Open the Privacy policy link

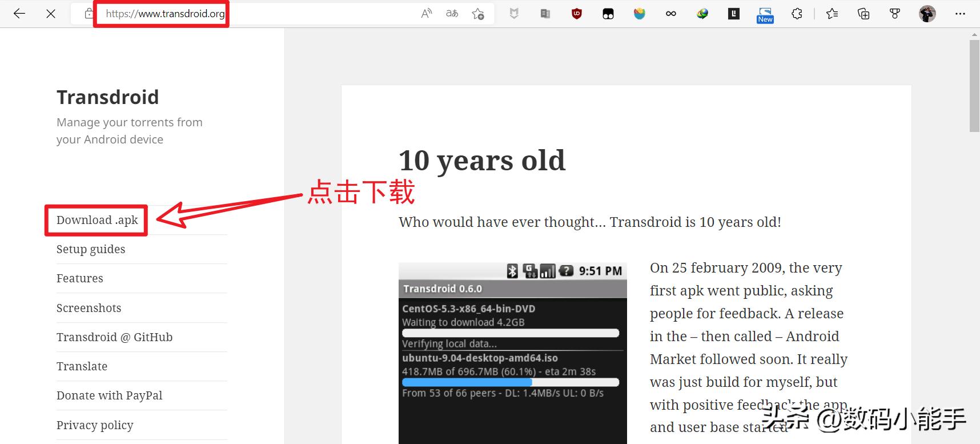tap(95, 425)
